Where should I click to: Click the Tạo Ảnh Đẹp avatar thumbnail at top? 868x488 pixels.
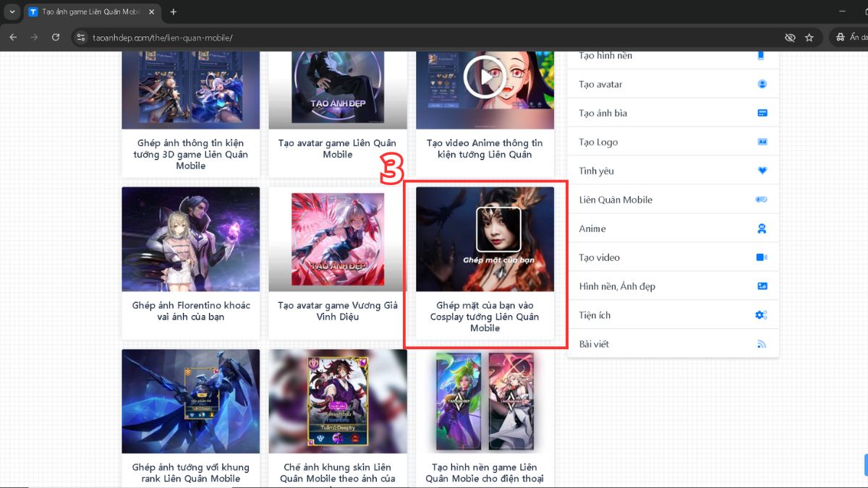click(338, 90)
